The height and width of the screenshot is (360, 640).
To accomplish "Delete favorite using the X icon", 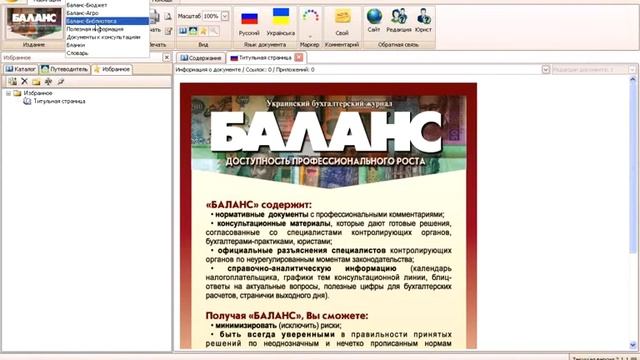I will click(24, 82).
